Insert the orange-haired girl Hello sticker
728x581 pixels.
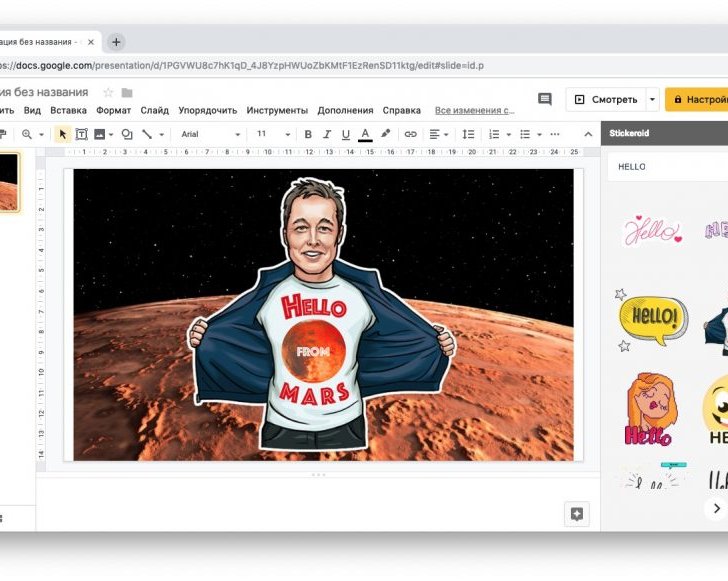click(x=650, y=410)
